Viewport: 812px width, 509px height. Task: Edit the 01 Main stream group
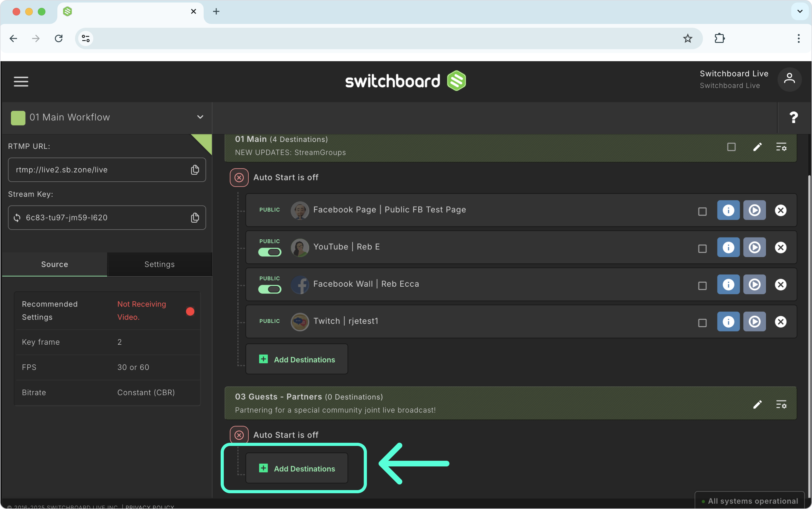tap(757, 147)
